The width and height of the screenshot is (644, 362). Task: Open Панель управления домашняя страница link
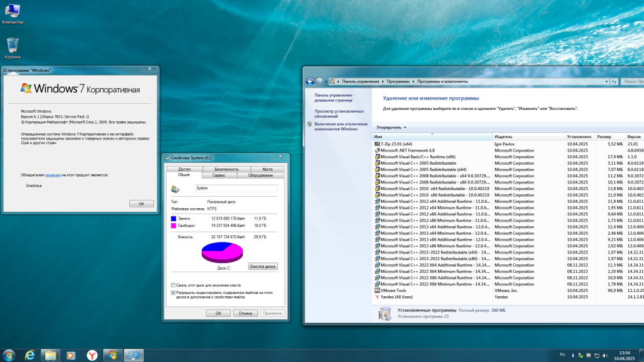click(x=334, y=98)
